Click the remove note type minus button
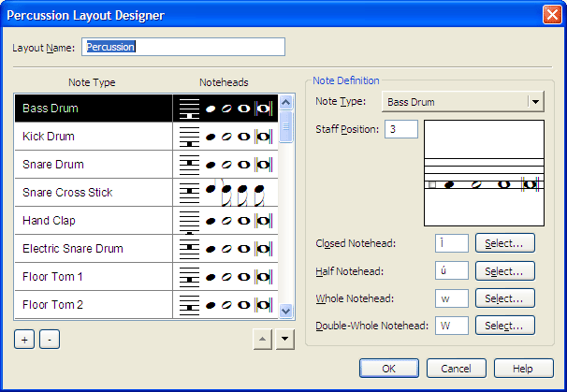This screenshot has width=567, height=392. coord(50,339)
